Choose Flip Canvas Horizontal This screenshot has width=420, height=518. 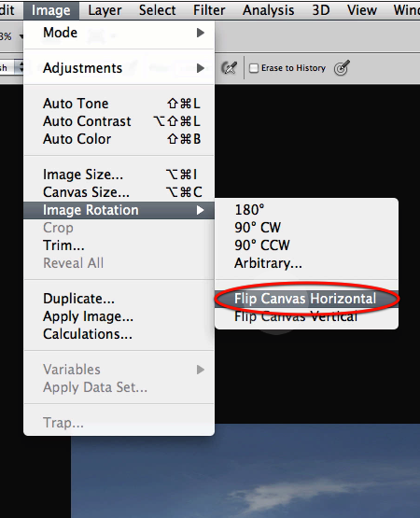[x=306, y=299]
